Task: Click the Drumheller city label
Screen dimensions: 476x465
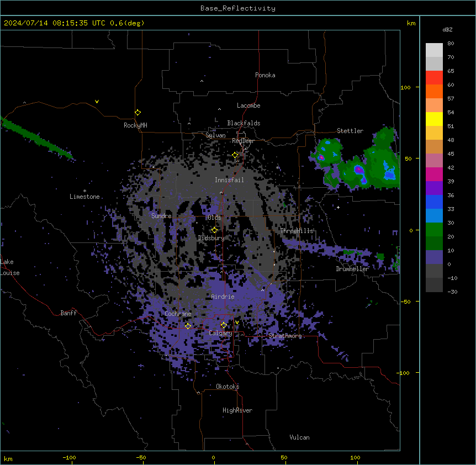Action: point(352,269)
